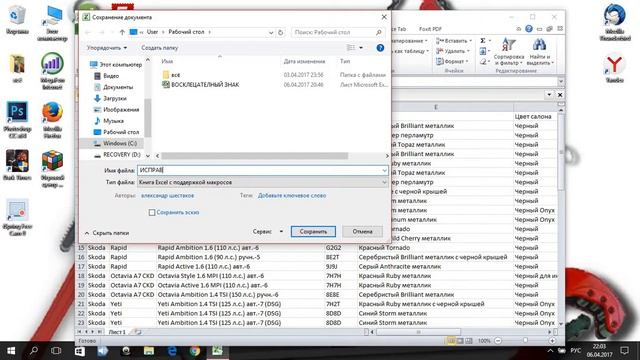Viewport: 640px width, 360px height.
Task: Click the Cancel (Отмена) button
Action: click(x=362, y=231)
